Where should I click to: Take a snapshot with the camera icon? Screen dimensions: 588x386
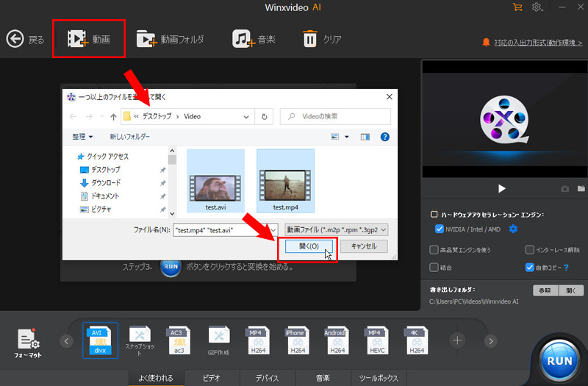click(x=564, y=189)
